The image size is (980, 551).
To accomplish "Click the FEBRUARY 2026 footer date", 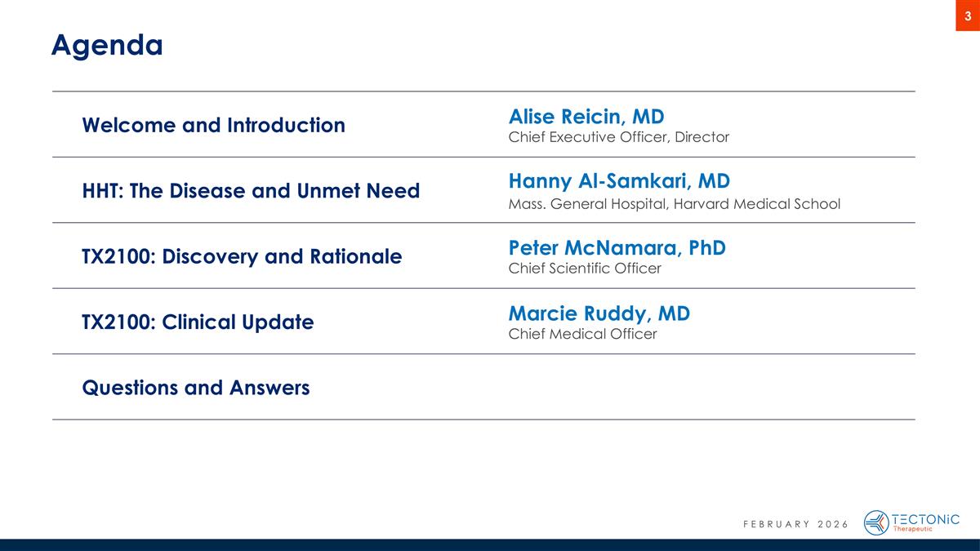I will click(796, 523).
